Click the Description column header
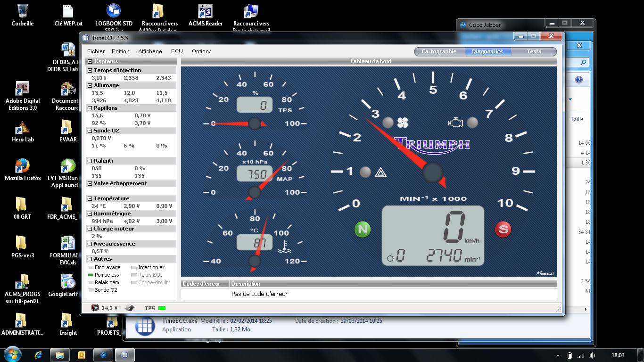Viewport: 644px width, 362px height. click(x=393, y=284)
